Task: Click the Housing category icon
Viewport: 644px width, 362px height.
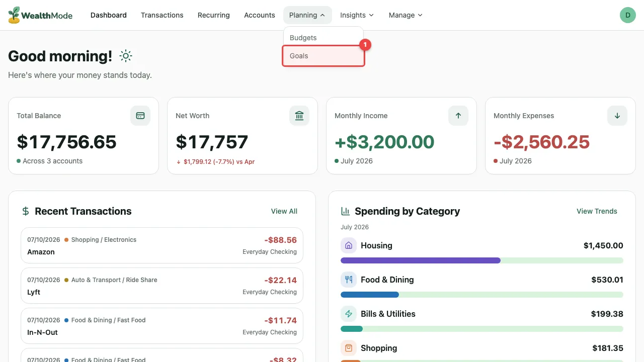Action: pyautogui.click(x=349, y=245)
